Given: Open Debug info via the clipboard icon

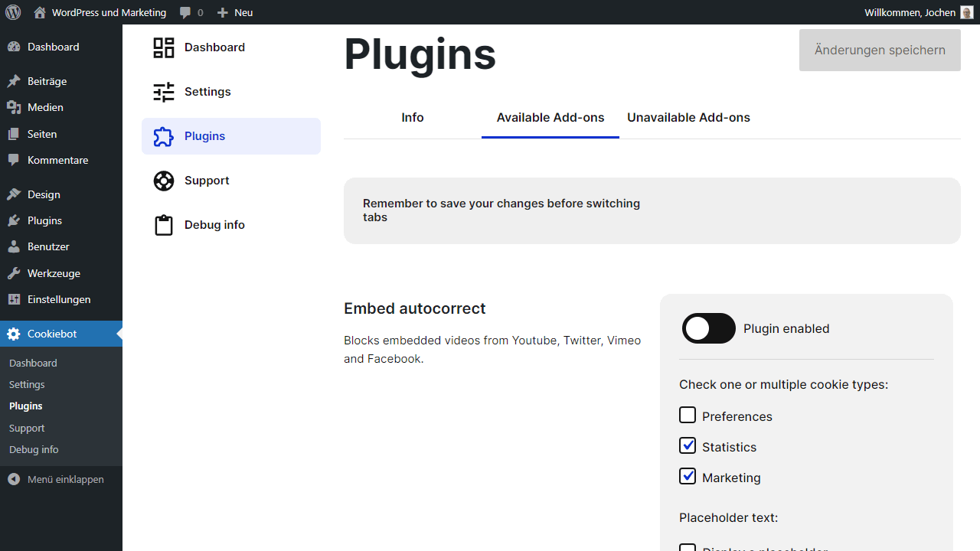Looking at the screenshot, I should coord(163,224).
